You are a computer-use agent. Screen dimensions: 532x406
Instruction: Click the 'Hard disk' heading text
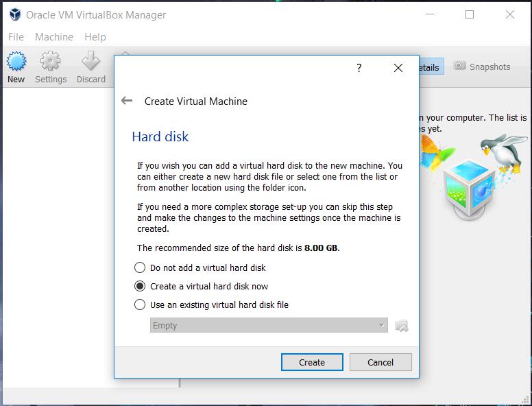[160, 136]
